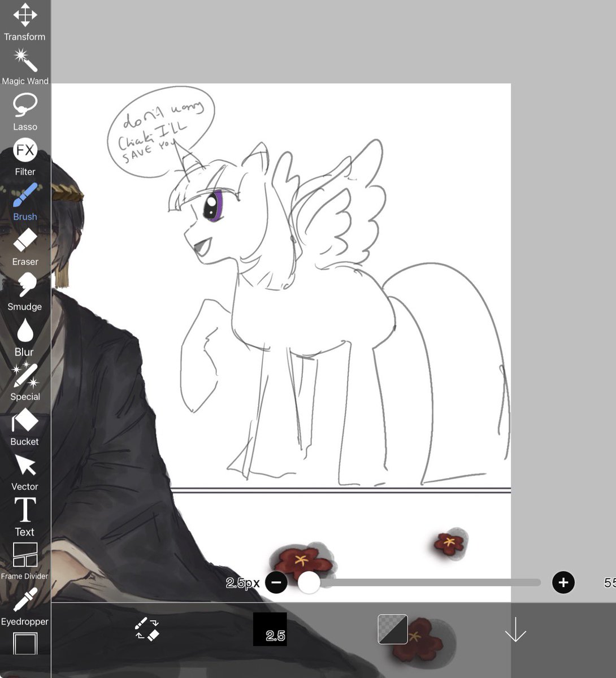Select the Lasso tool
This screenshot has width=616, height=678.
[25, 112]
